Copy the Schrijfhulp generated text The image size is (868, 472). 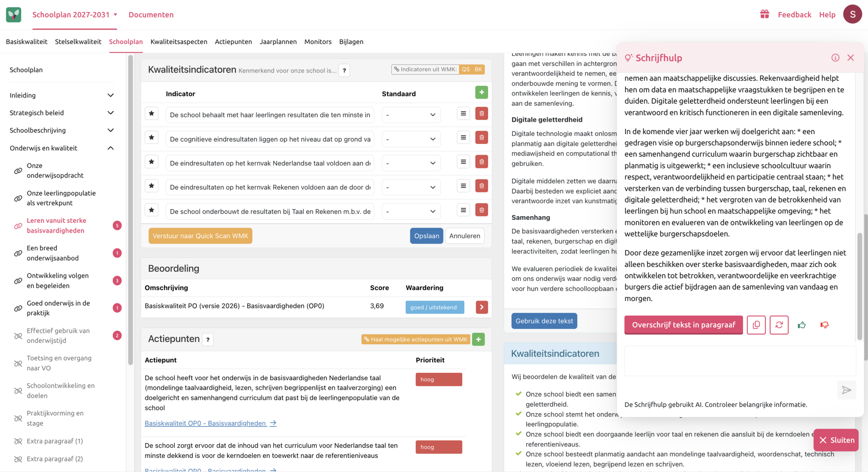coord(756,325)
